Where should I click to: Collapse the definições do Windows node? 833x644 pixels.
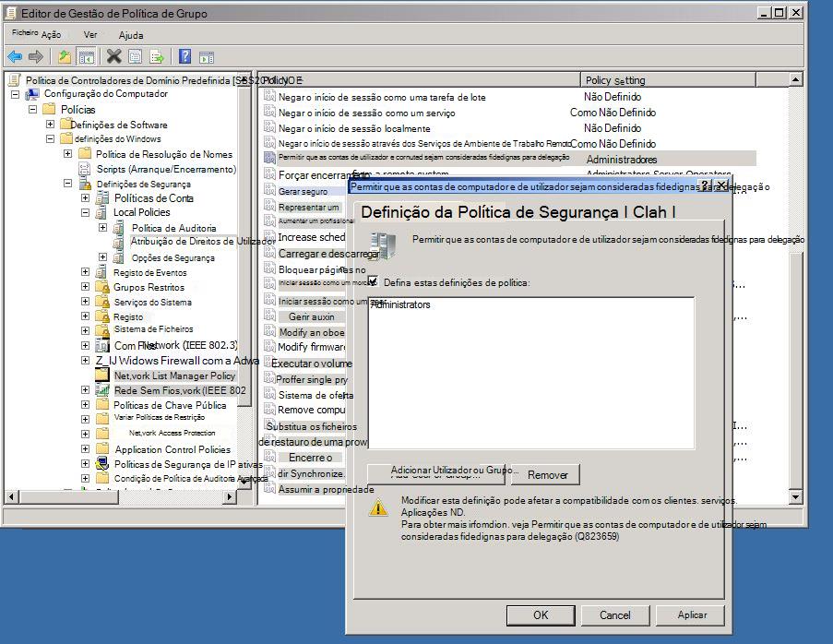[50, 138]
